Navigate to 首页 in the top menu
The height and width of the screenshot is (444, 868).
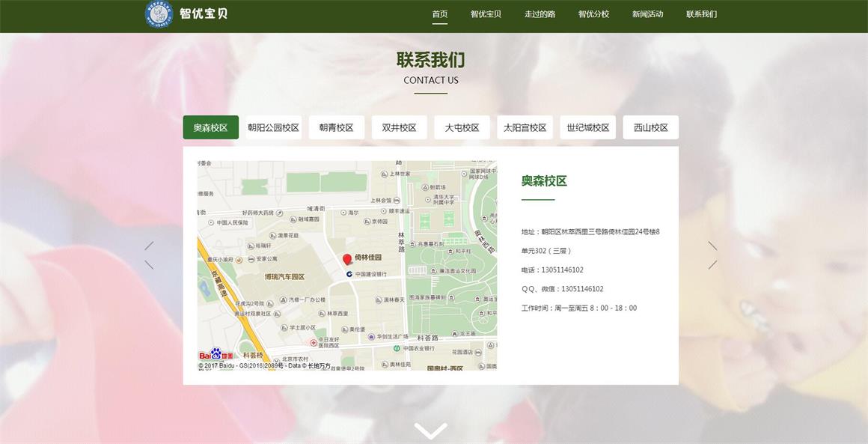pos(438,13)
